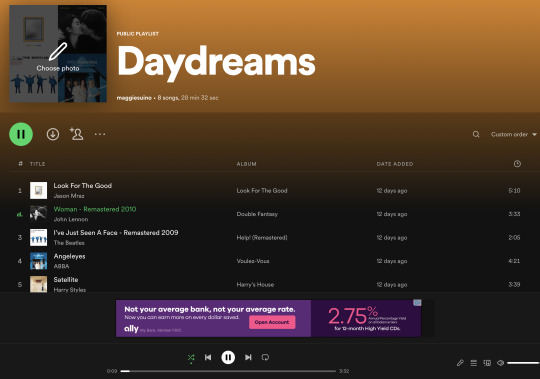Image resolution: width=540 pixels, height=379 pixels.
Task: Mute the volume with the speaker icon
Action: [500, 363]
